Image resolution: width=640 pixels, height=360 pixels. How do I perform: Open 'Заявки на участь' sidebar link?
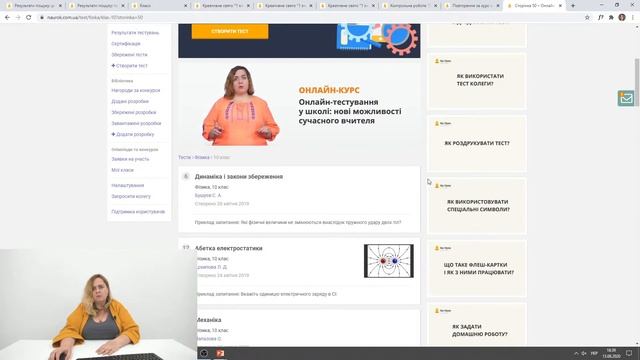(130, 159)
